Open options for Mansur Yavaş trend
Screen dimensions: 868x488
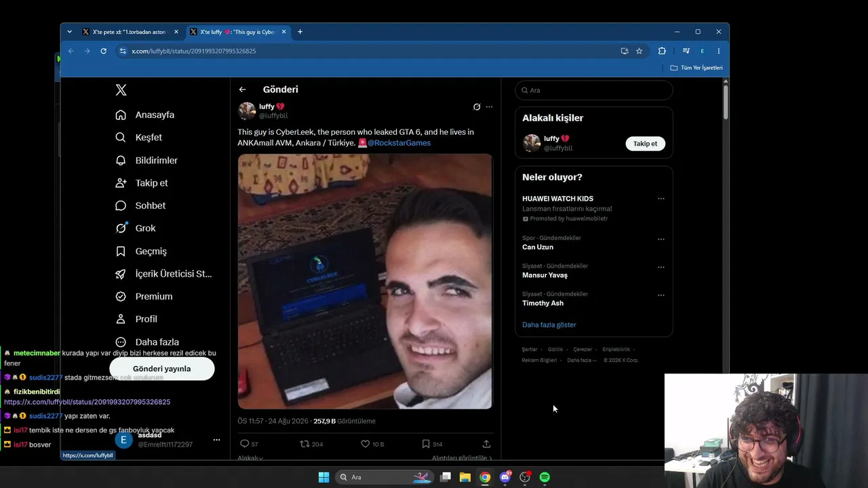coord(661,267)
